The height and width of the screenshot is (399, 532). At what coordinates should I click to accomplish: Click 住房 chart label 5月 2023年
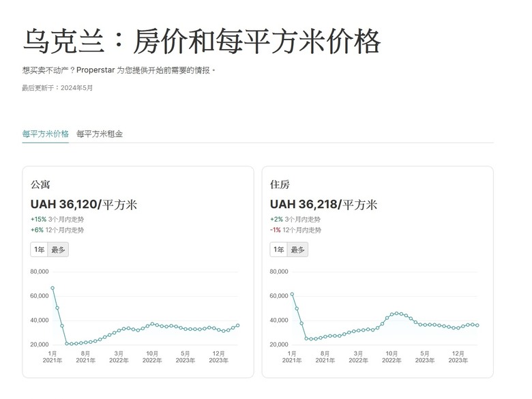click(x=425, y=357)
